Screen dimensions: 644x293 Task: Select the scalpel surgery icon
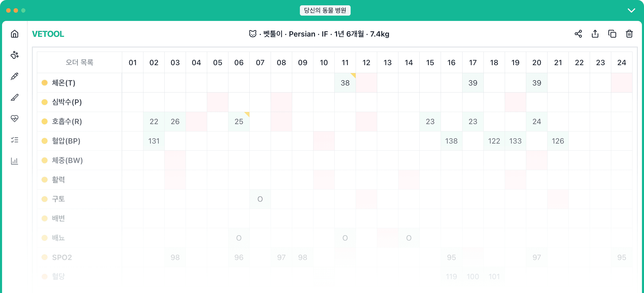(14, 98)
